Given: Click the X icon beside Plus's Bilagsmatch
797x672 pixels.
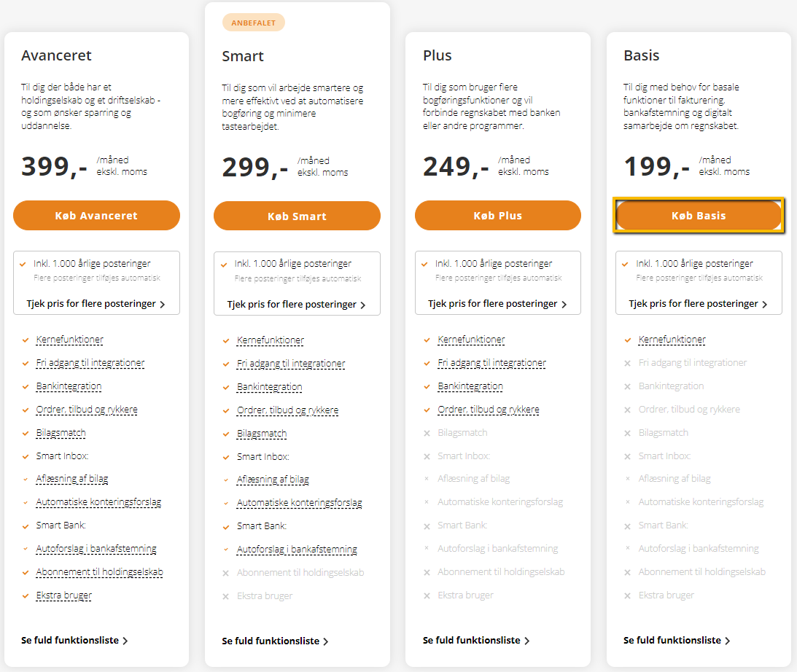Looking at the screenshot, I should pyautogui.click(x=427, y=433).
